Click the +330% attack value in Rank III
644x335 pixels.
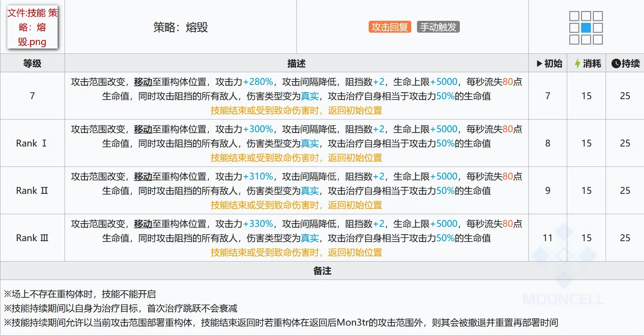pos(258,224)
